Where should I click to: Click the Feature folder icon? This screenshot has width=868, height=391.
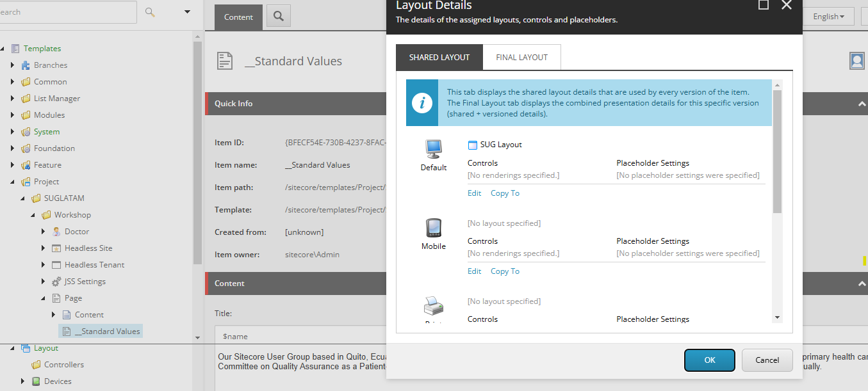[26, 165]
